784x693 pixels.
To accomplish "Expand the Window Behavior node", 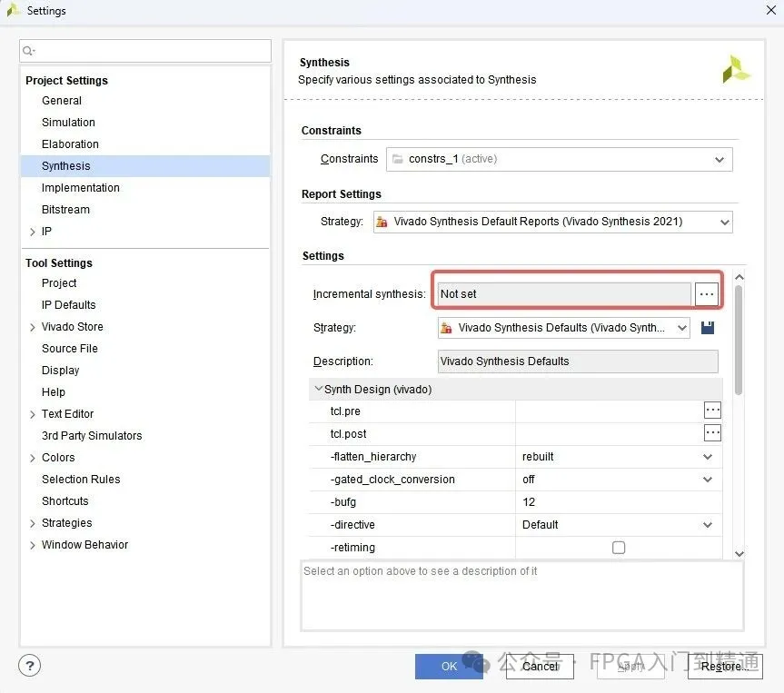I will [33, 545].
